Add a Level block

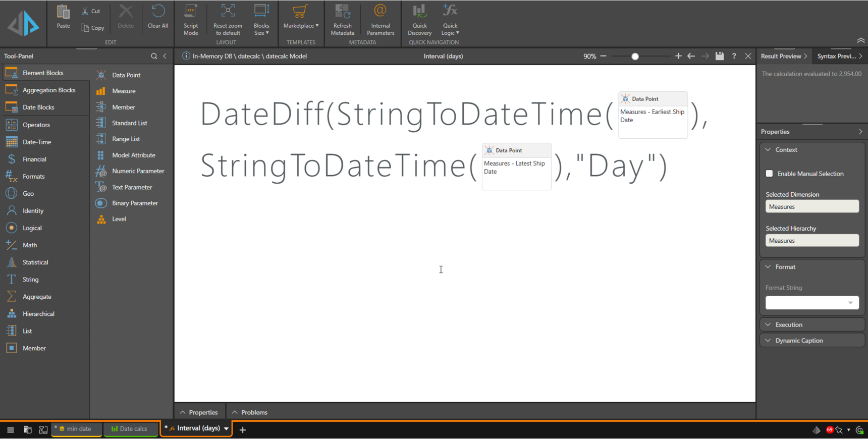pyautogui.click(x=119, y=219)
